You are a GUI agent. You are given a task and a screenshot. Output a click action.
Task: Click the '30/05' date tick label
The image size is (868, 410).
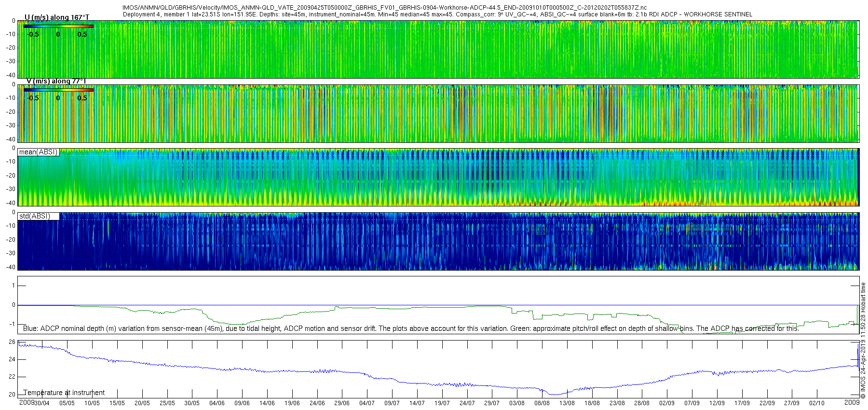pyautogui.click(x=192, y=403)
